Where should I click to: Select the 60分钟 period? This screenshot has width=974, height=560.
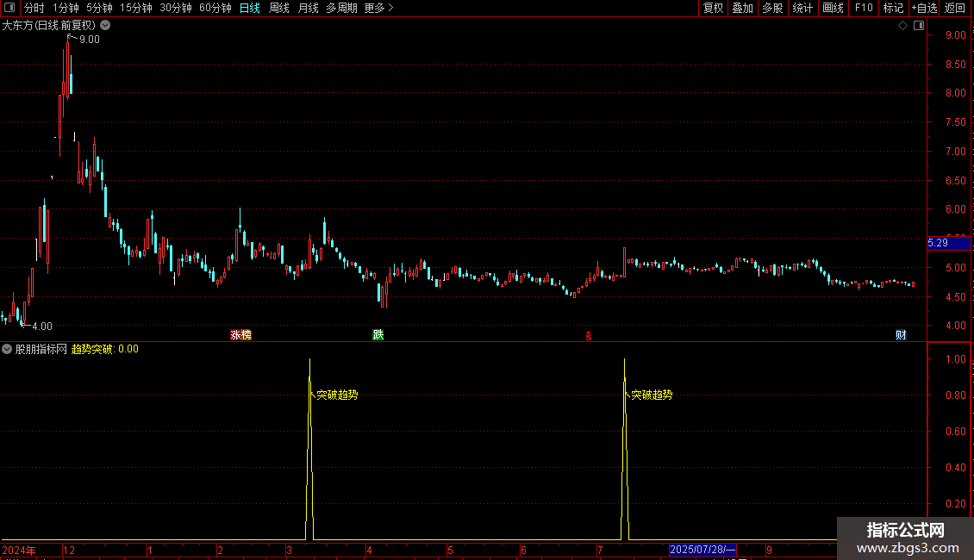click(215, 8)
